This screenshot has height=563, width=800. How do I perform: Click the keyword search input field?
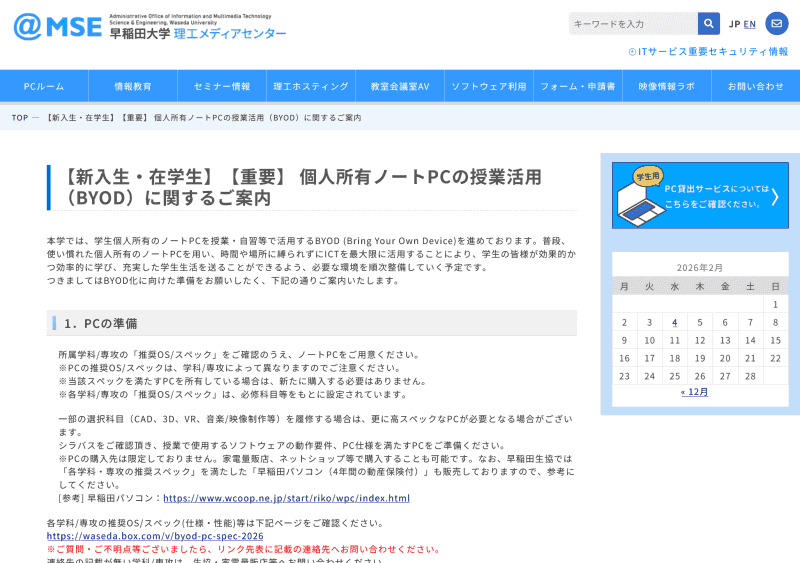633,23
